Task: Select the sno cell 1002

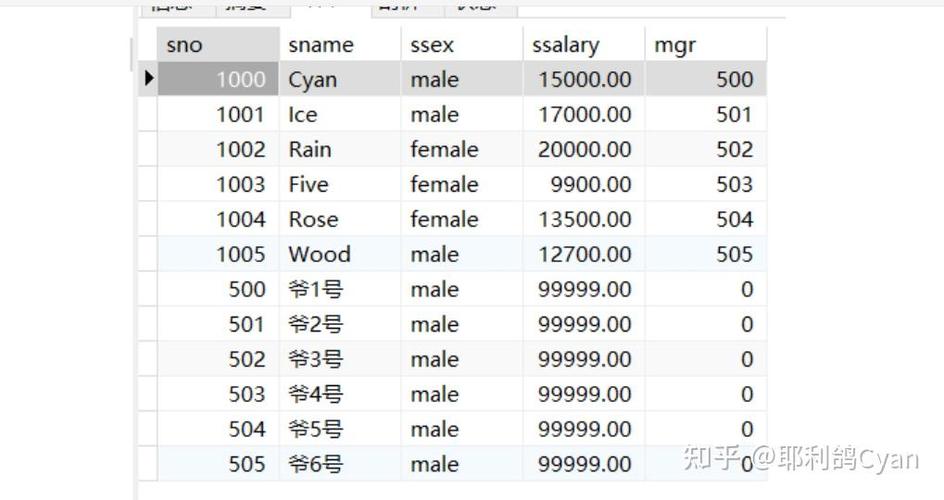Action: pyautogui.click(x=219, y=149)
